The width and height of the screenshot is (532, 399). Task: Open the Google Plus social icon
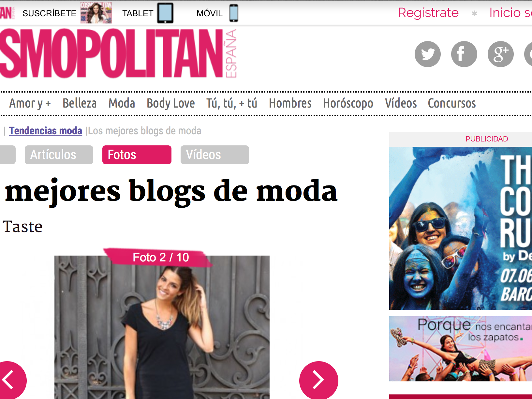click(500, 54)
